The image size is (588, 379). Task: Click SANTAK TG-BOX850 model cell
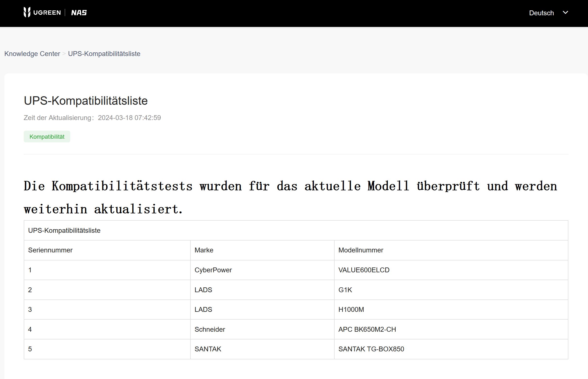371,349
